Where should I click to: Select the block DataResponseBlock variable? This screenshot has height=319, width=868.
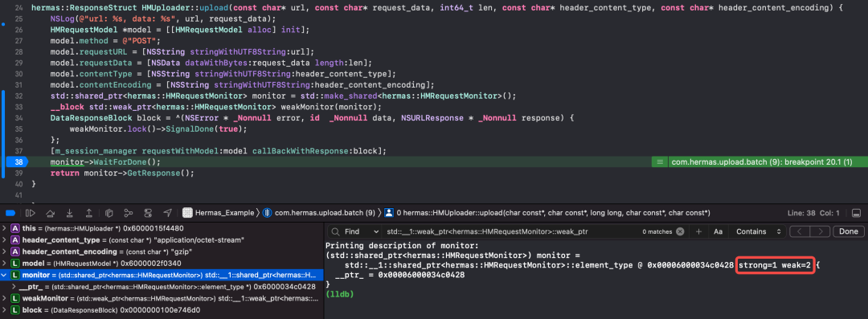[161, 310]
